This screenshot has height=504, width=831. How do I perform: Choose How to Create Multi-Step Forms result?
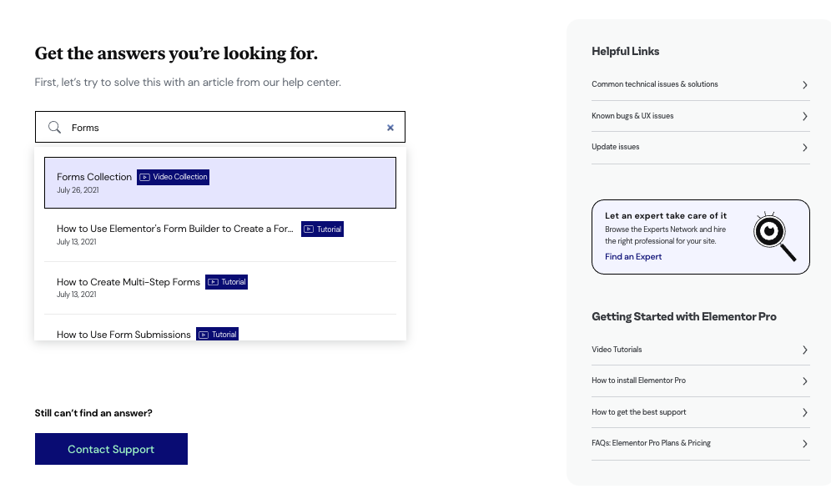(220, 288)
